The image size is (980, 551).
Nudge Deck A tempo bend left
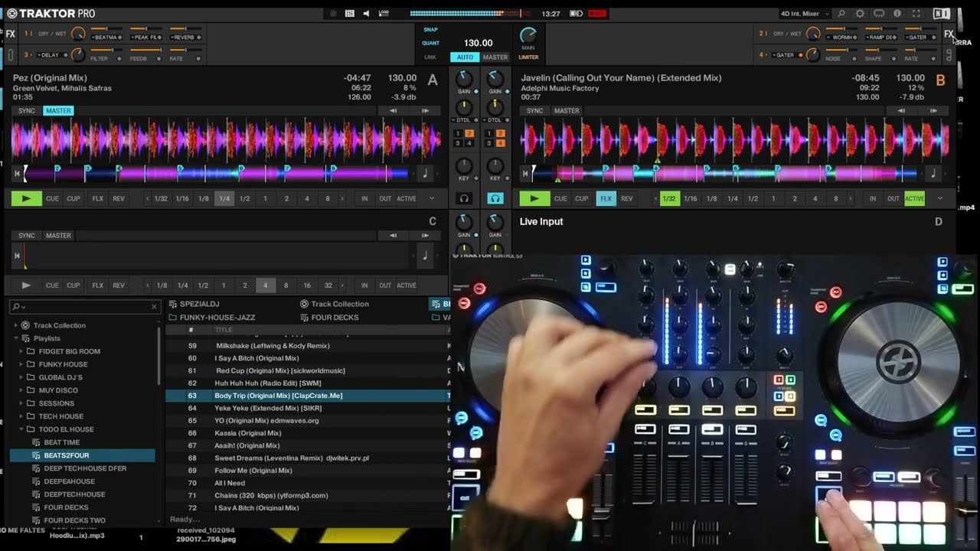(x=394, y=111)
